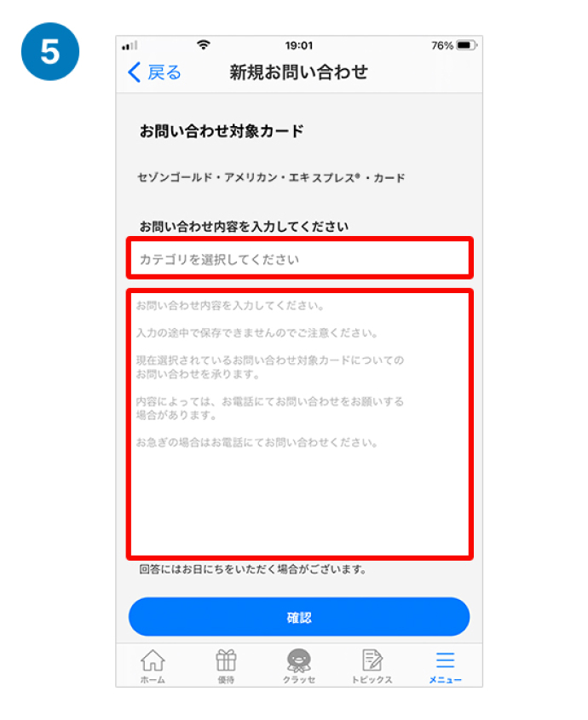
Task: Tap the battery indicator icon
Action: tap(467, 45)
